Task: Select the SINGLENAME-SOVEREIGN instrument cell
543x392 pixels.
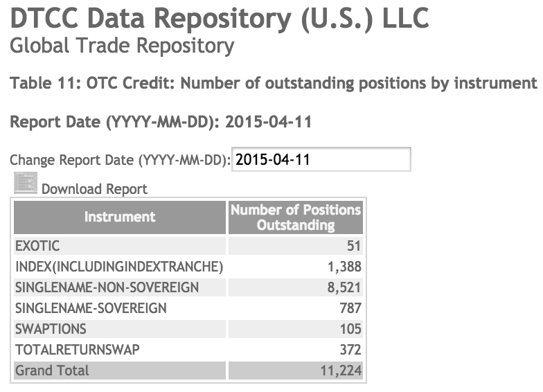Action: point(120,308)
